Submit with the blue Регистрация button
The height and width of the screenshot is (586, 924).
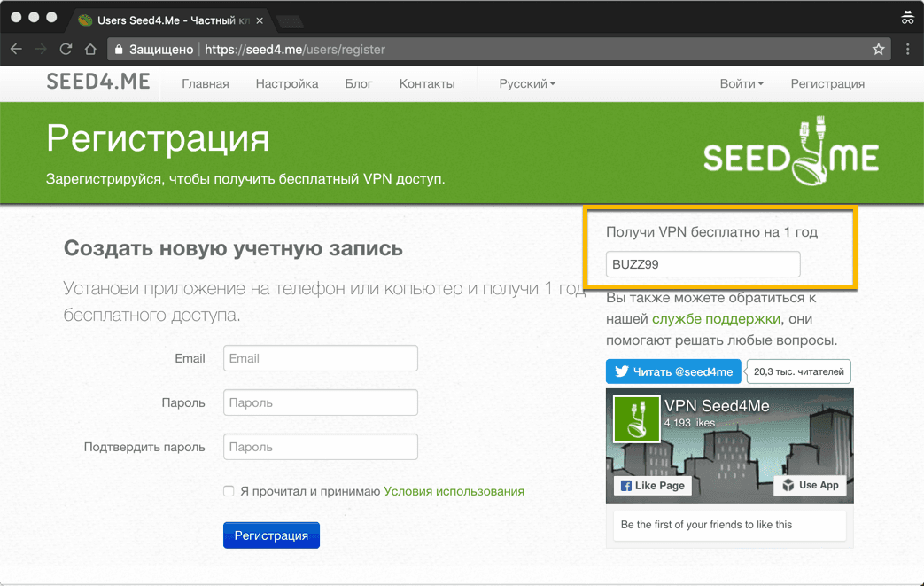point(272,535)
